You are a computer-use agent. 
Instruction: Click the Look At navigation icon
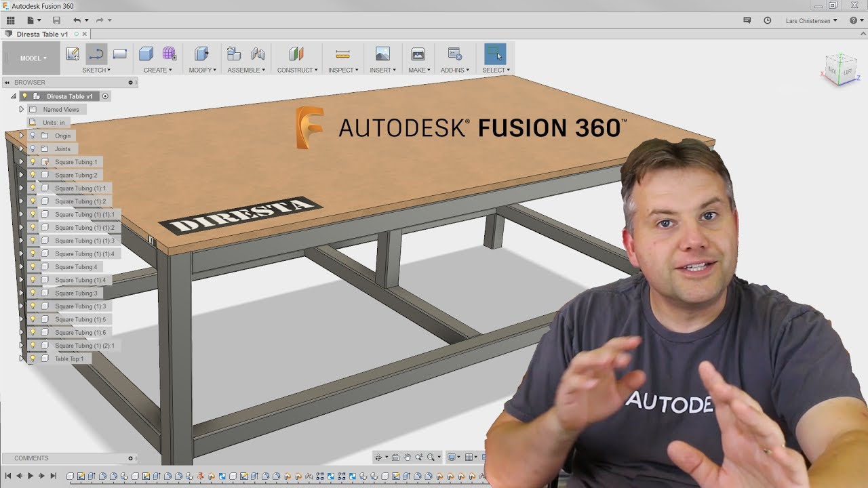395,457
